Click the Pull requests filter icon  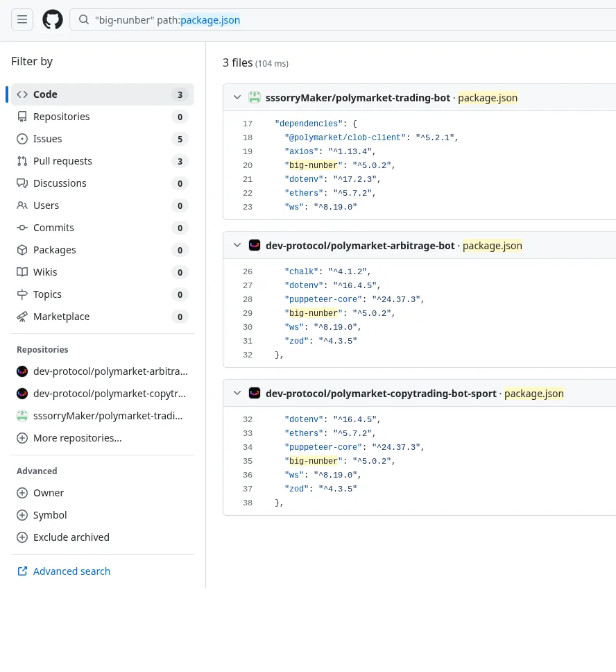(x=22, y=161)
